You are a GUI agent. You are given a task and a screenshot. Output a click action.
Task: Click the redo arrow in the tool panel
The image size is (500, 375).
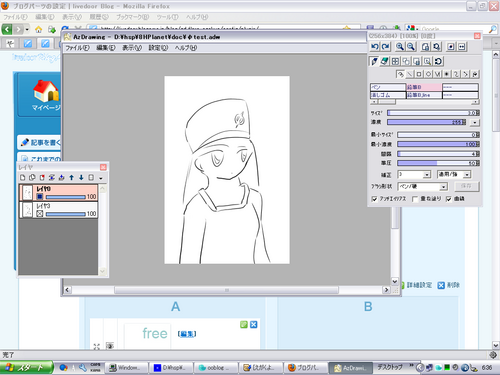[x=385, y=47]
